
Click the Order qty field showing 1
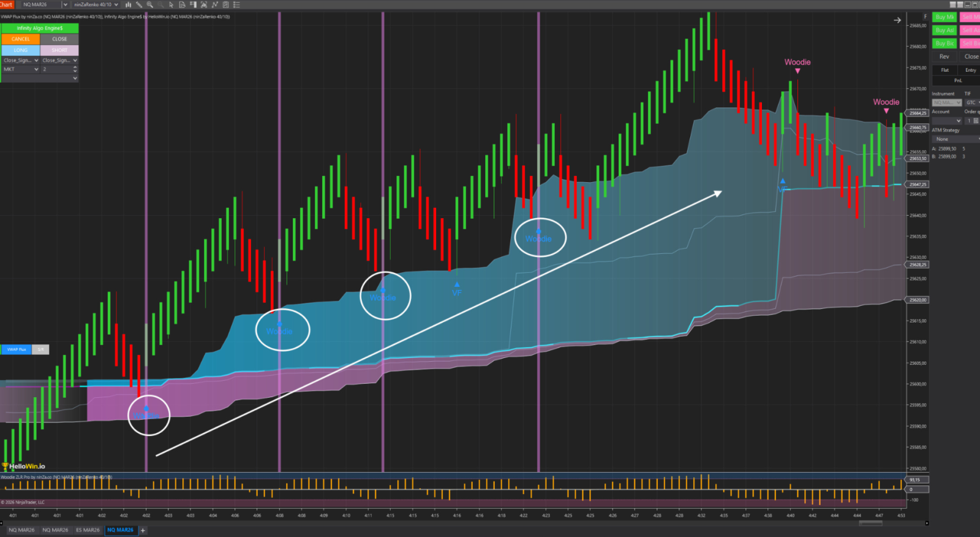pos(968,121)
